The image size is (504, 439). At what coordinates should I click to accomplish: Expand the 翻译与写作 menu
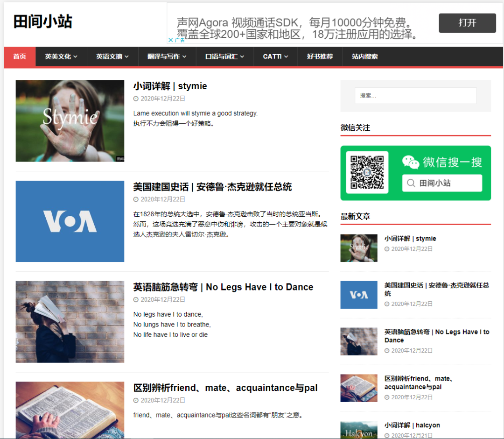click(x=167, y=57)
